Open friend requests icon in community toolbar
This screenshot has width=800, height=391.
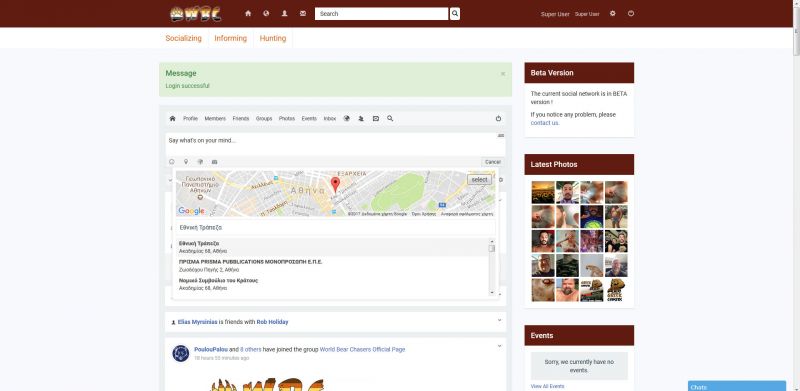(361, 118)
